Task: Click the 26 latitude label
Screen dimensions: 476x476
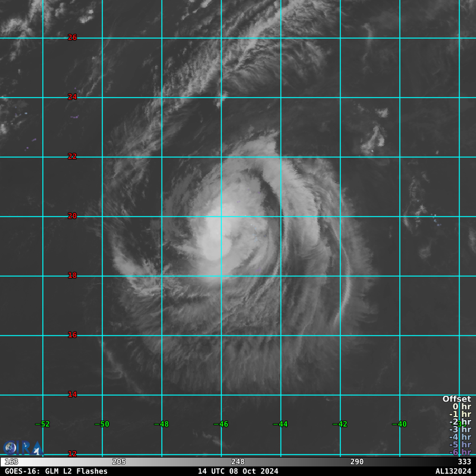Action: (x=72, y=37)
